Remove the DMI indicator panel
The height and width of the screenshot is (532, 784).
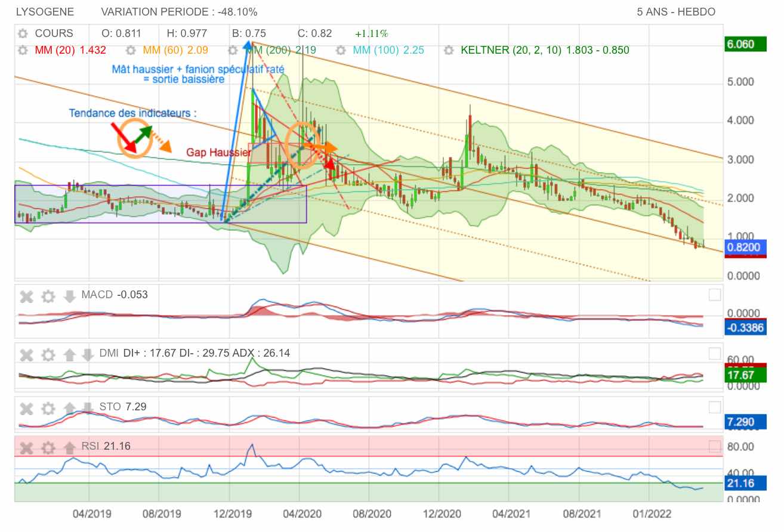26,355
